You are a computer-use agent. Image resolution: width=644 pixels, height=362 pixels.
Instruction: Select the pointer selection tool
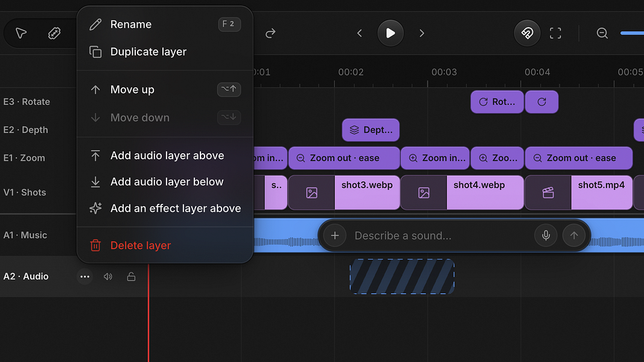21,33
